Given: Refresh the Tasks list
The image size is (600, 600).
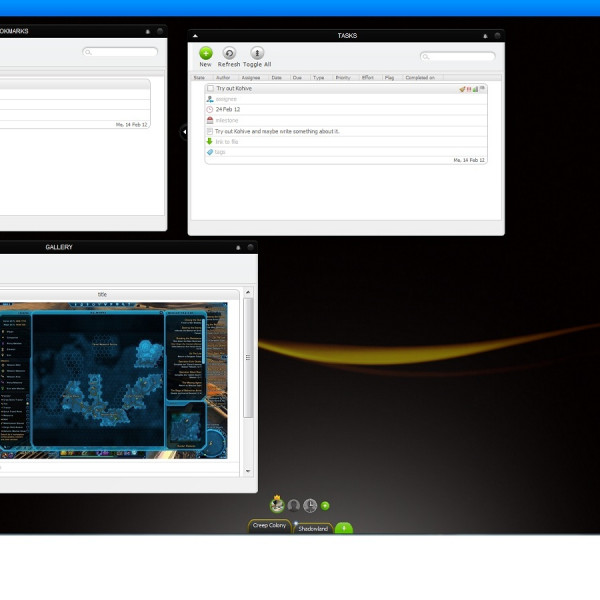Looking at the screenshot, I should pyautogui.click(x=230, y=54).
